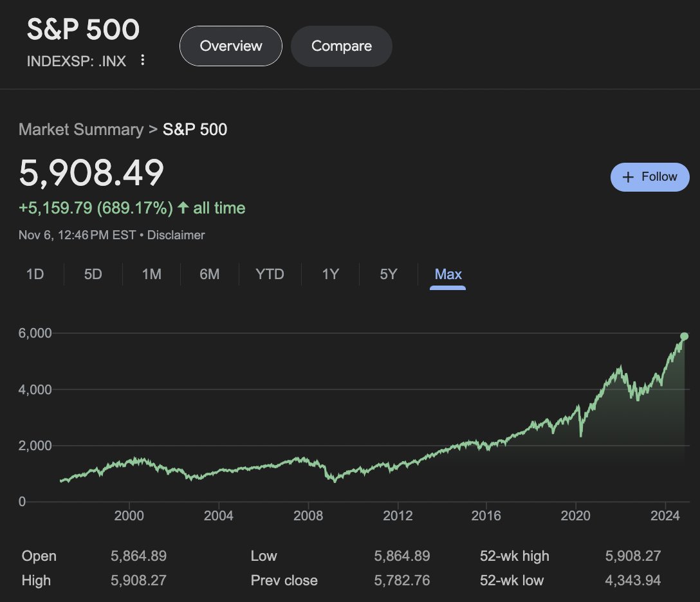Click the Prev close label
The height and width of the screenshot is (602, 700).
284,580
